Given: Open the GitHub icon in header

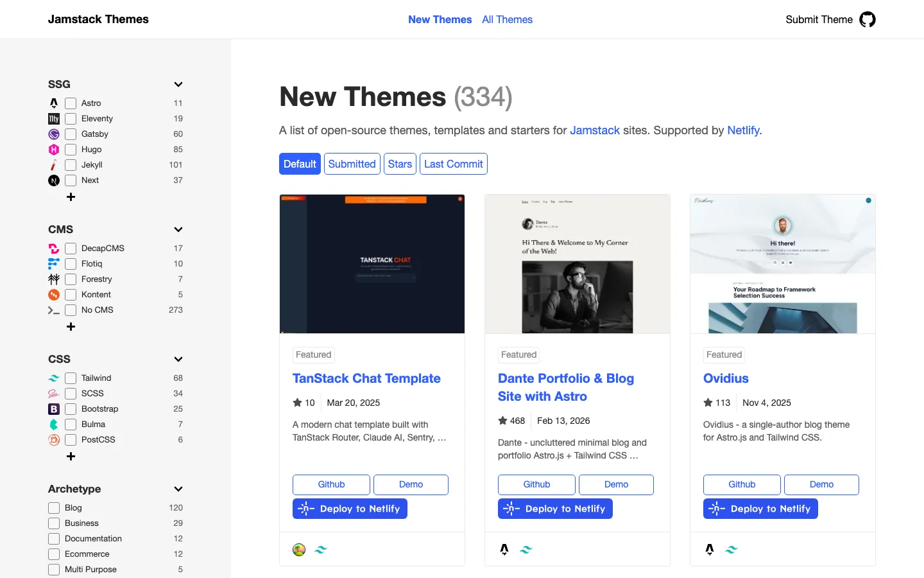Looking at the screenshot, I should pyautogui.click(x=868, y=19).
